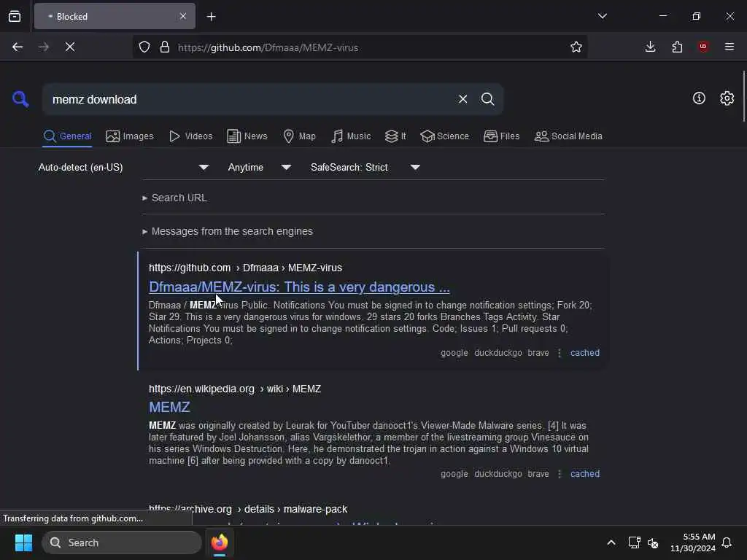
Task: Clear the search query text
Action: click(462, 99)
